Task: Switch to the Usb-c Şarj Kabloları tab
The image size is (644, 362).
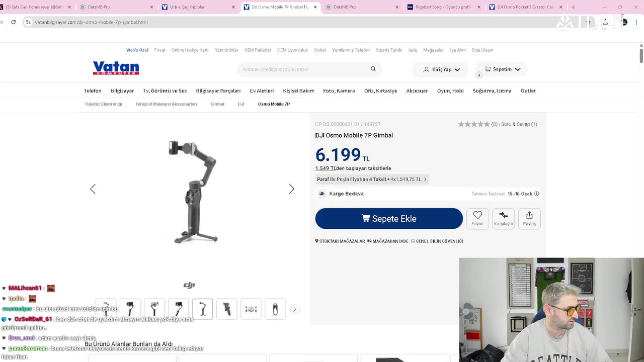Action: click(x=198, y=7)
